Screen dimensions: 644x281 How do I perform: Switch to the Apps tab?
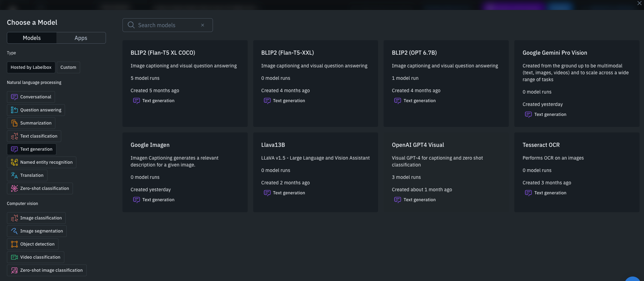[x=81, y=38]
